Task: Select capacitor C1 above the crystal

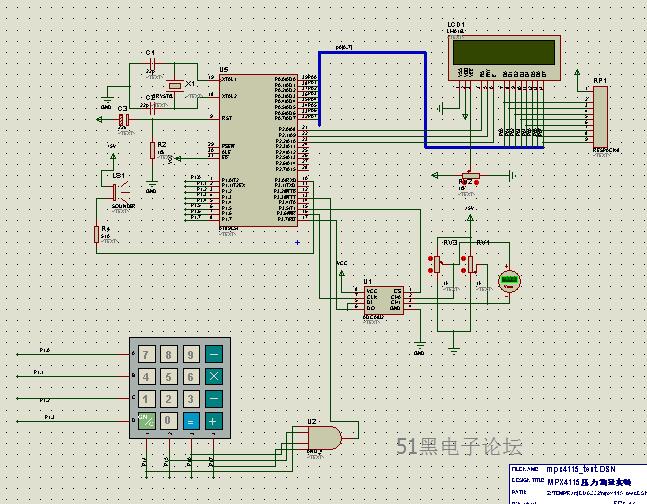Action: (152, 64)
